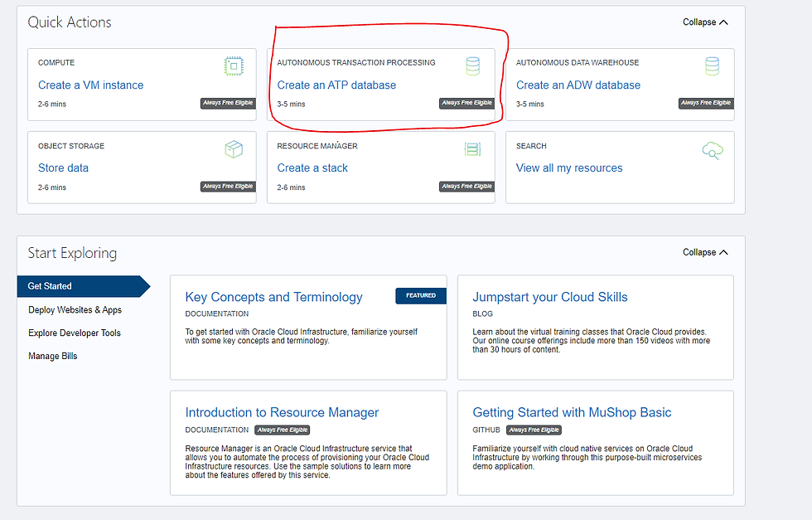Screen dimensions: 812x520
Task: Open Create an ADW database link
Action: pyautogui.click(x=578, y=85)
